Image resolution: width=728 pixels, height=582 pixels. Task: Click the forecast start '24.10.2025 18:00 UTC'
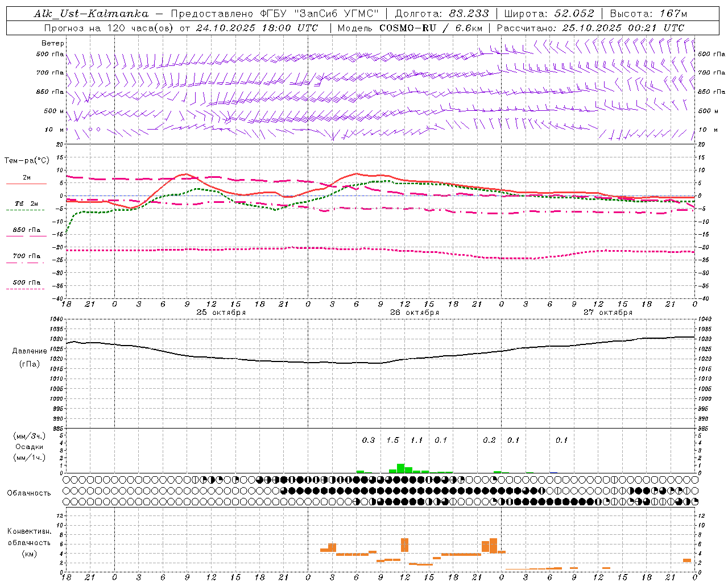[257, 27]
